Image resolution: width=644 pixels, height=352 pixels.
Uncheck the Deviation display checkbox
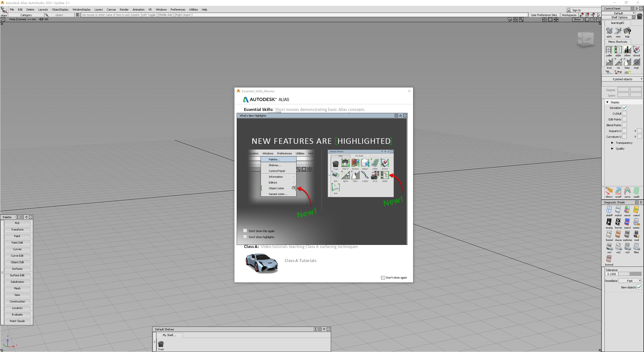(624, 108)
